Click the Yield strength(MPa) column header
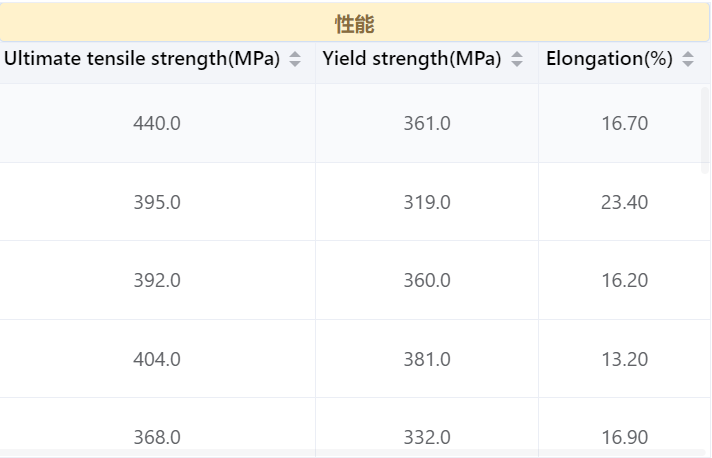This screenshot has width=712, height=458. point(412,59)
